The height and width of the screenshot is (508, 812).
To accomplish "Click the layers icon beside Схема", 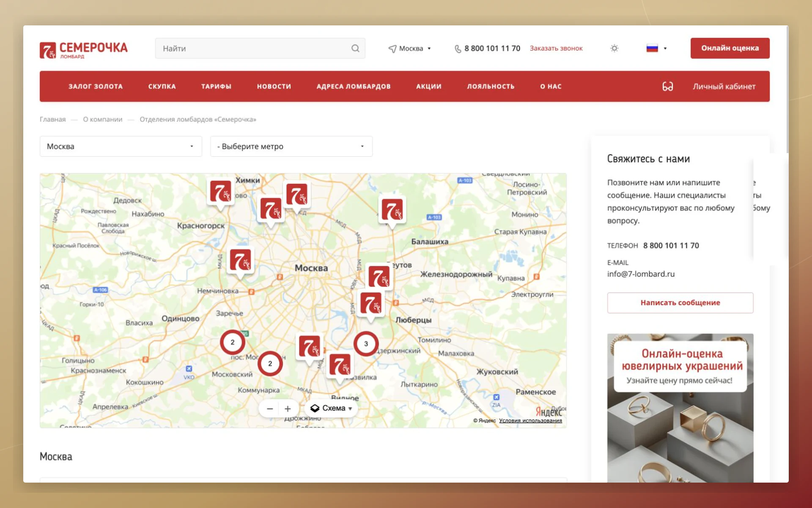I will (x=315, y=408).
